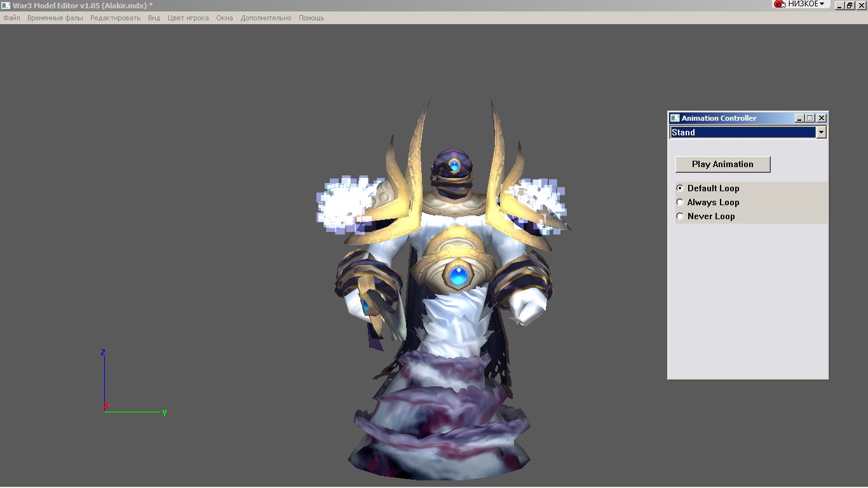Open the Окна menu
Viewport: 868px width, 488px height.
point(224,18)
